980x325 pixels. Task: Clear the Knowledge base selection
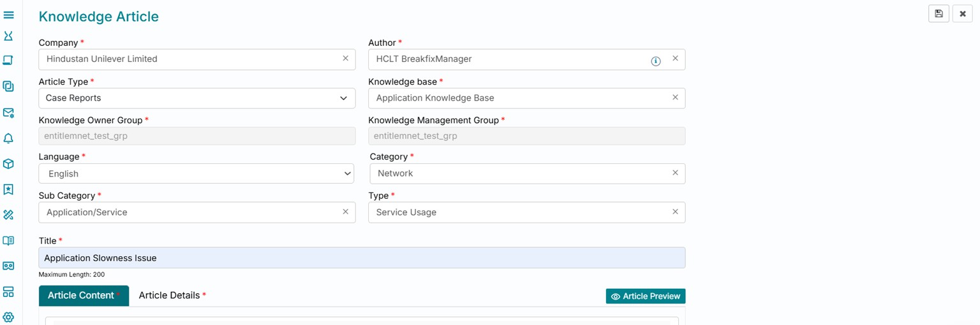click(x=675, y=97)
